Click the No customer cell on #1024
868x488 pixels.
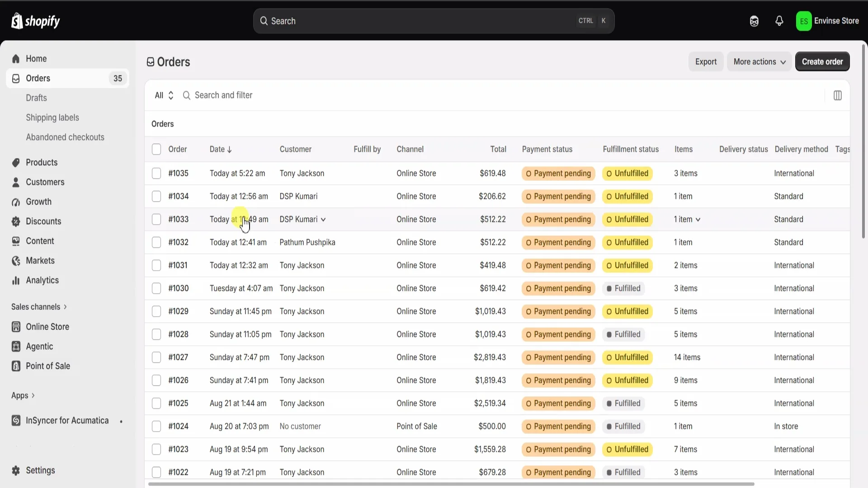point(300,426)
